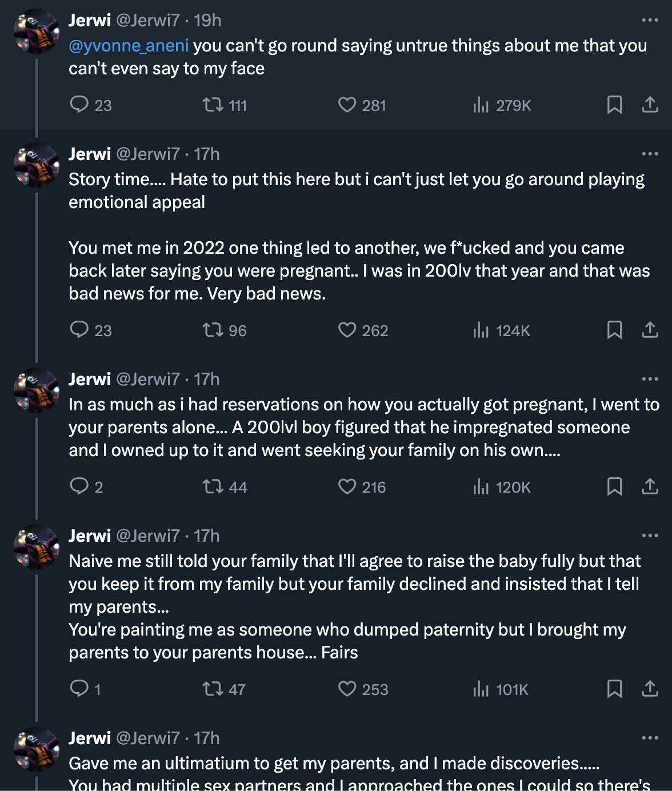This screenshot has width=672, height=791.
Task: Bookmark the tweet with 120K views
Action: tap(614, 487)
